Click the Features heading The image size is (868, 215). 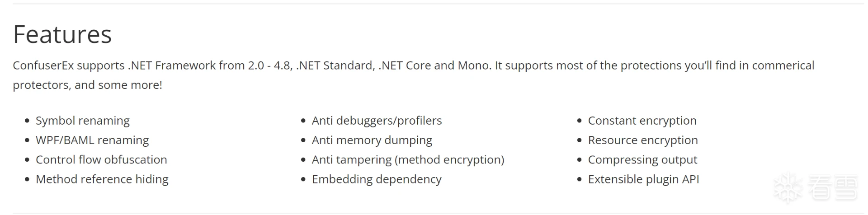pos(62,34)
